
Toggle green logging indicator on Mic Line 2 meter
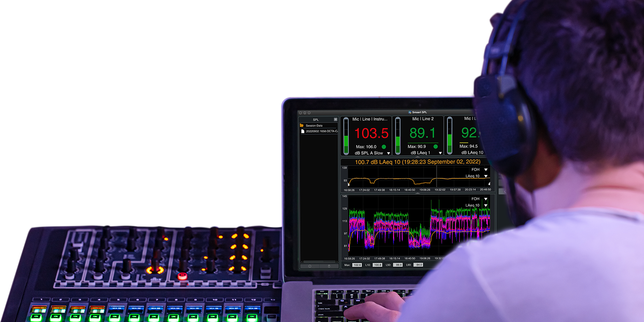pyautogui.click(x=435, y=147)
